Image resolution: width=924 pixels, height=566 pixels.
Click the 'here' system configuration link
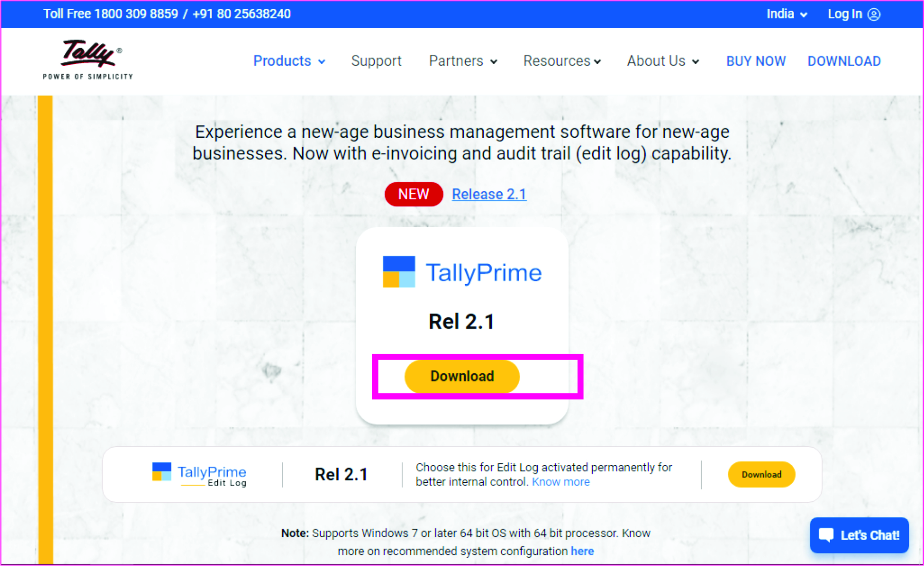tap(582, 551)
